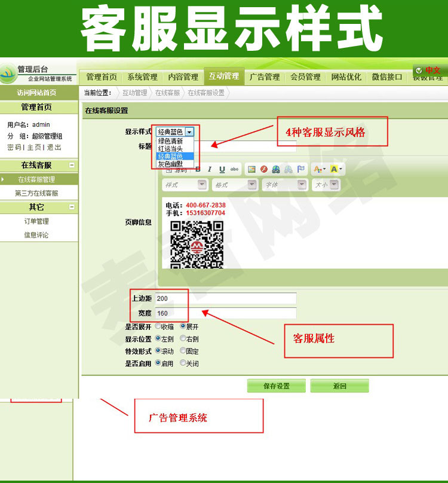Click the 返回 button
Image resolution: width=448 pixels, height=483 pixels.
coord(340,386)
